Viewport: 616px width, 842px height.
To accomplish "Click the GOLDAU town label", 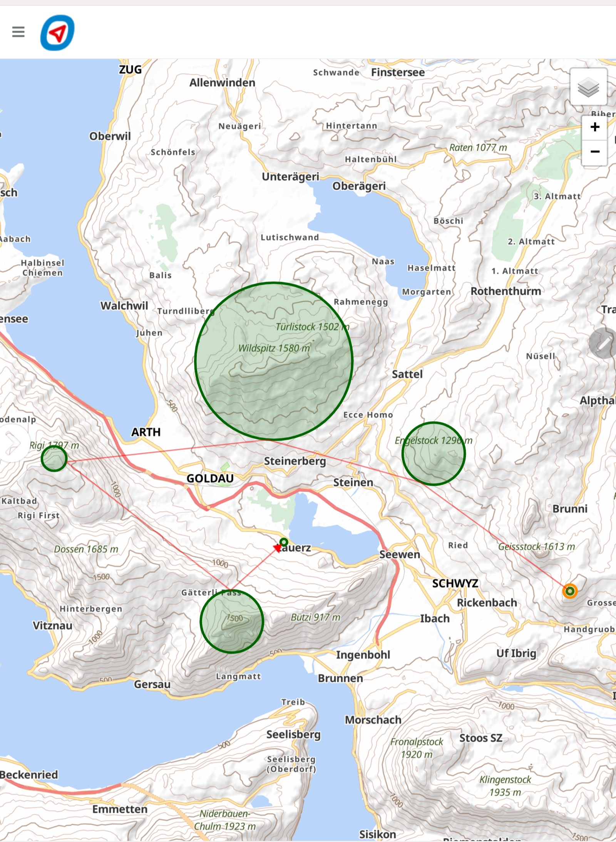I will [210, 478].
